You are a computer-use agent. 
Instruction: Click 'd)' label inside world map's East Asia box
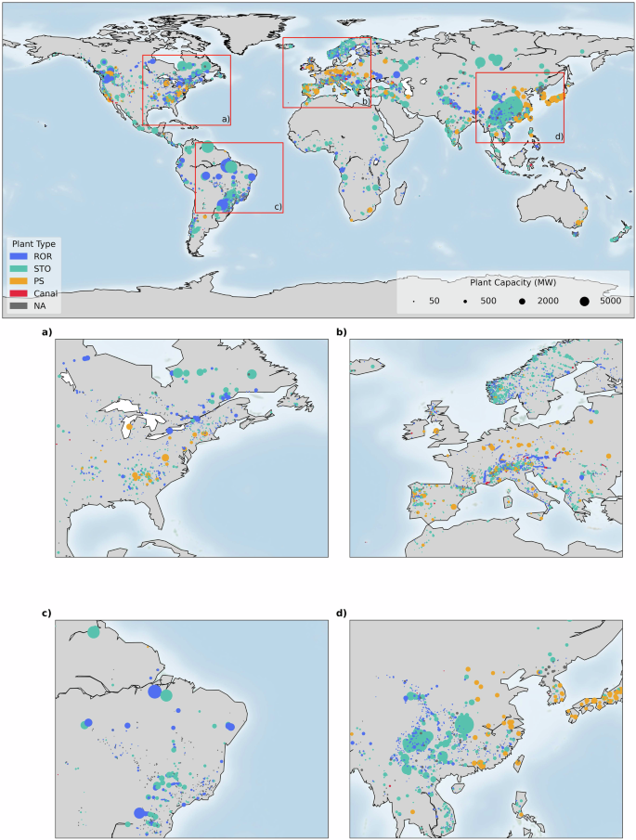(x=559, y=136)
